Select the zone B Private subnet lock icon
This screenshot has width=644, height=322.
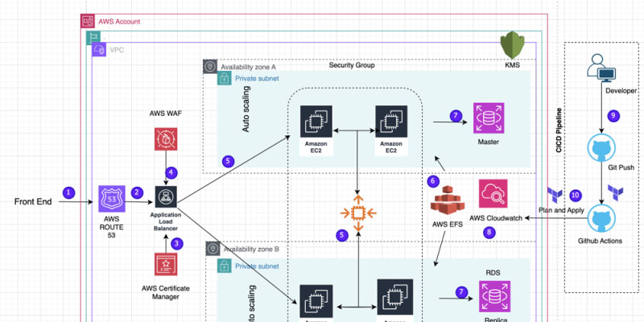click(225, 266)
